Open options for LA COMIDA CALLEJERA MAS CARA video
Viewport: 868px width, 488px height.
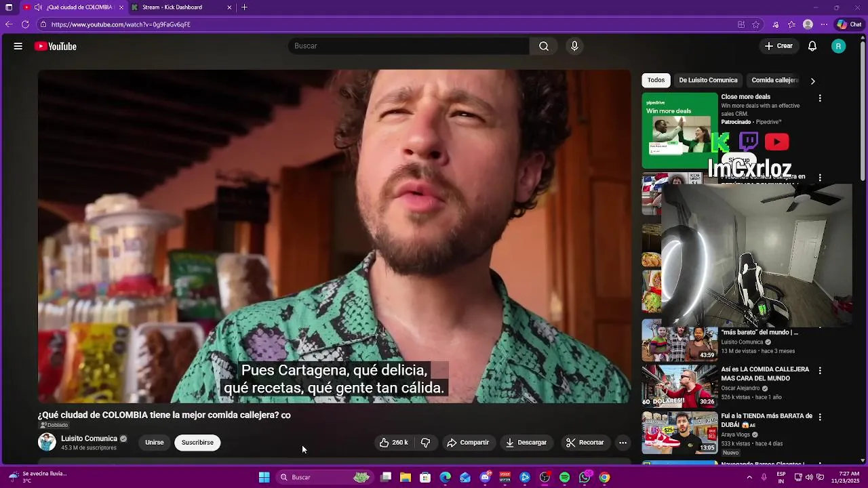820,371
